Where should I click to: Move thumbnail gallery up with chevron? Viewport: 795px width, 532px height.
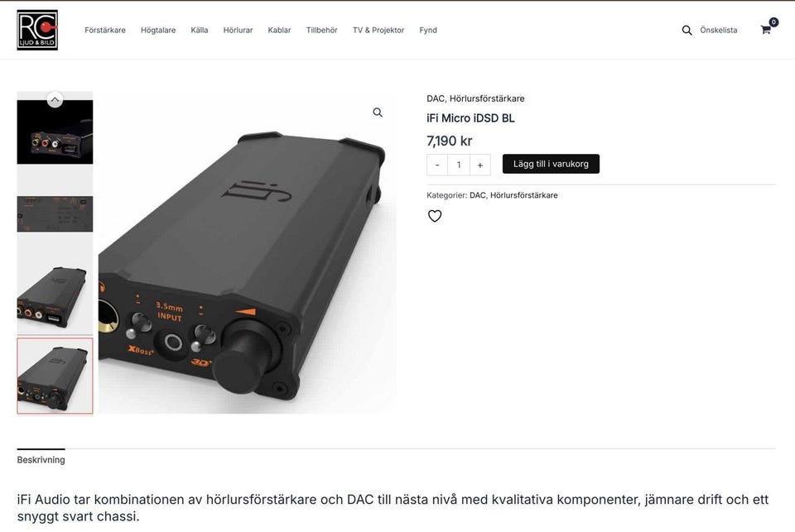(x=55, y=99)
